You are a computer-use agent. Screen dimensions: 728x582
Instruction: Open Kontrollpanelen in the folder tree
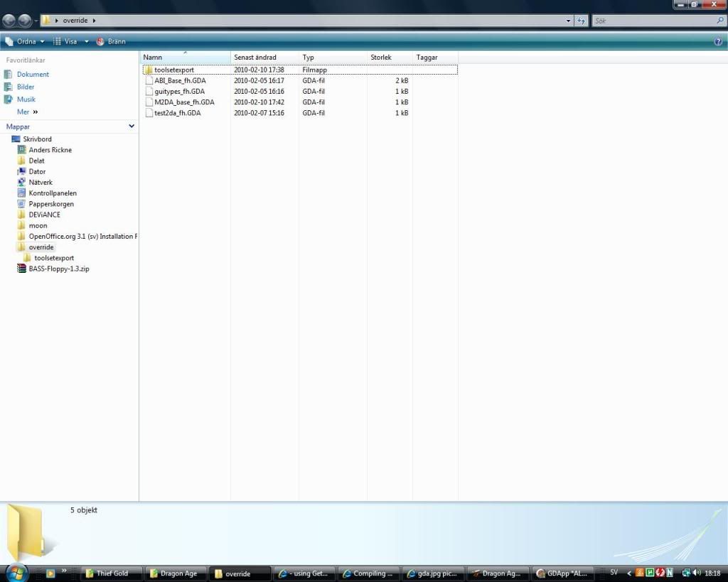pos(52,193)
